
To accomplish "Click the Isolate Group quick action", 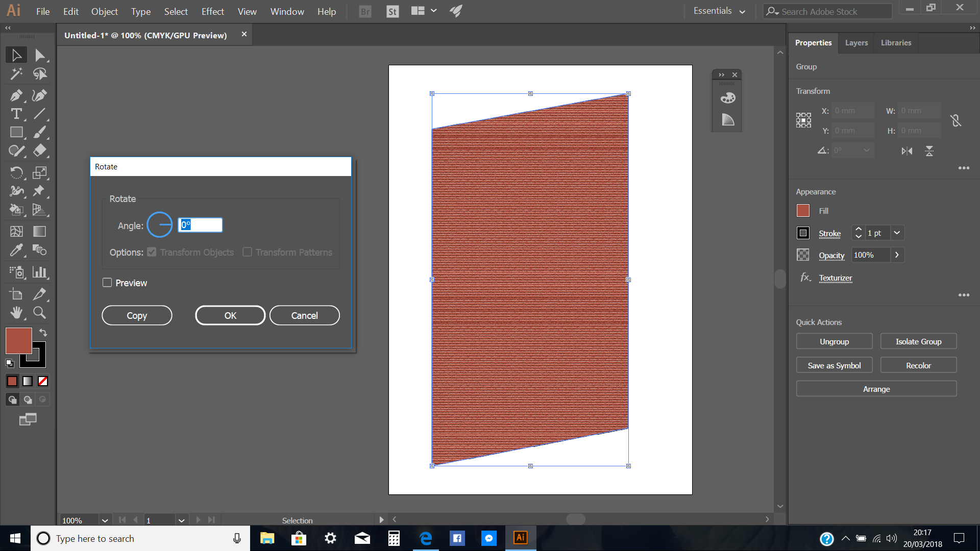I will pos(918,341).
